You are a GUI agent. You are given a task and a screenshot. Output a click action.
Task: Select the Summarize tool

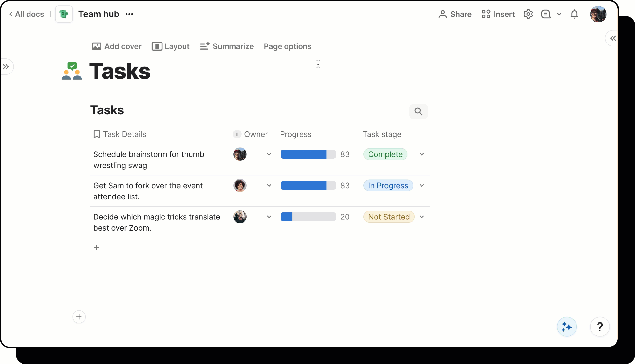point(227,46)
